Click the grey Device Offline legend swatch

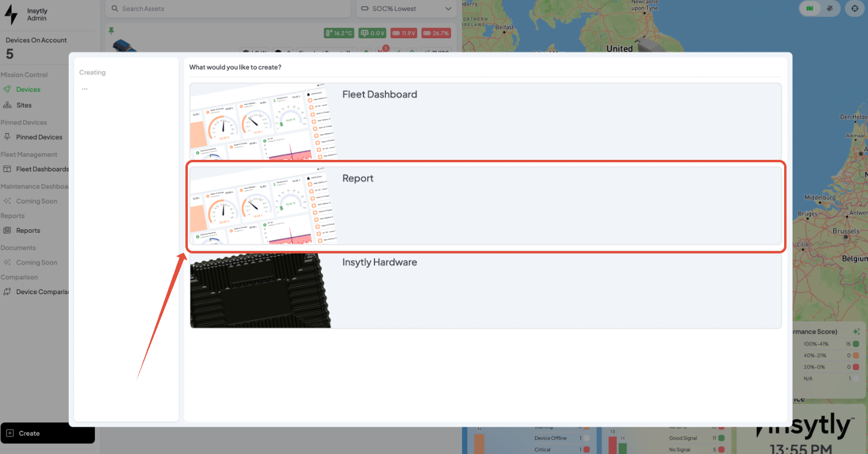click(x=586, y=438)
